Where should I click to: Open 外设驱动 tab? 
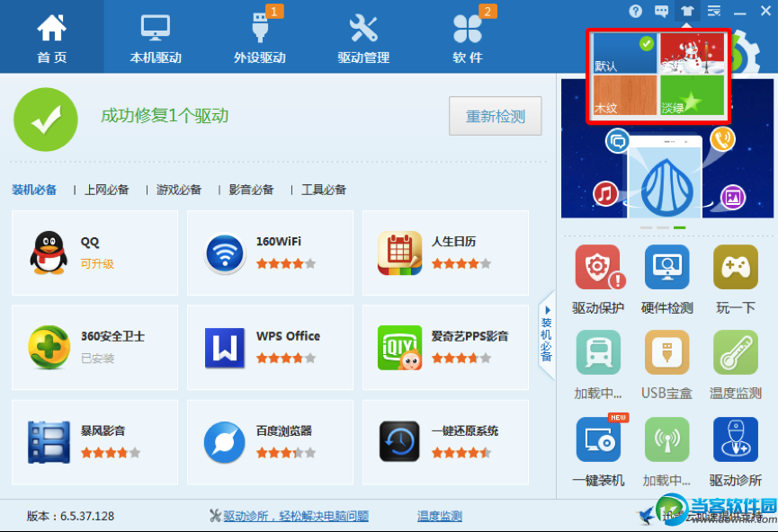pos(260,38)
